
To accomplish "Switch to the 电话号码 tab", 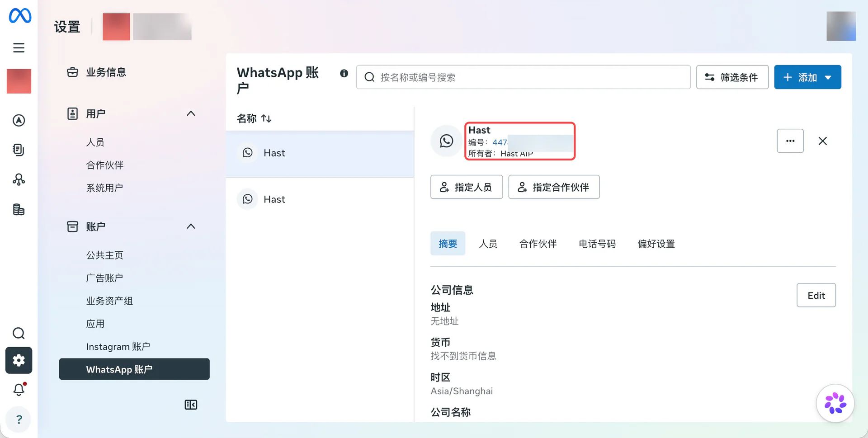I will tap(597, 244).
